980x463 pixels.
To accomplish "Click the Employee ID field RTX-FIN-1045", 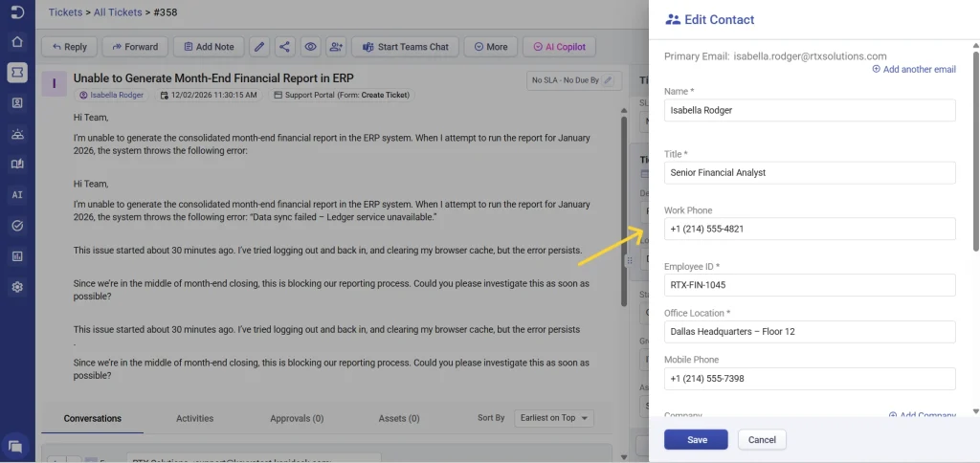I will click(x=810, y=285).
